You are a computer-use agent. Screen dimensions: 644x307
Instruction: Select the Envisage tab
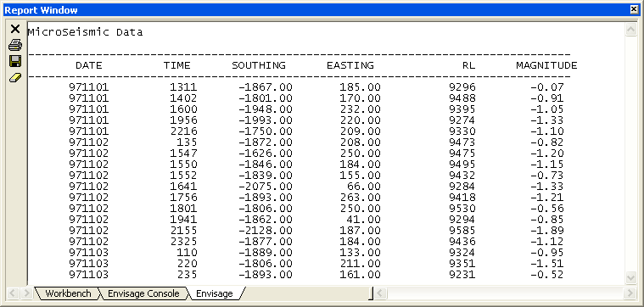tap(215, 293)
